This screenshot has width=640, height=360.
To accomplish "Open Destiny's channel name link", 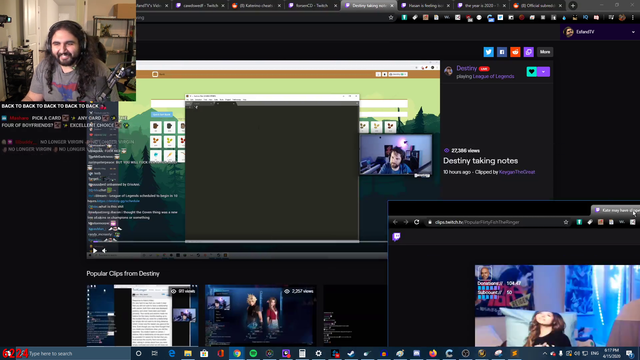I will pyautogui.click(x=467, y=68).
